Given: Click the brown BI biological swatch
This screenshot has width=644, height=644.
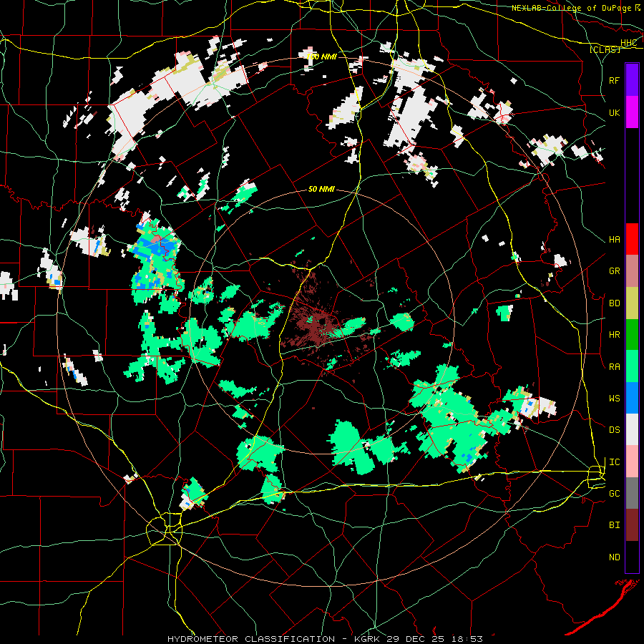Looking at the screenshot, I should click(x=632, y=525).
